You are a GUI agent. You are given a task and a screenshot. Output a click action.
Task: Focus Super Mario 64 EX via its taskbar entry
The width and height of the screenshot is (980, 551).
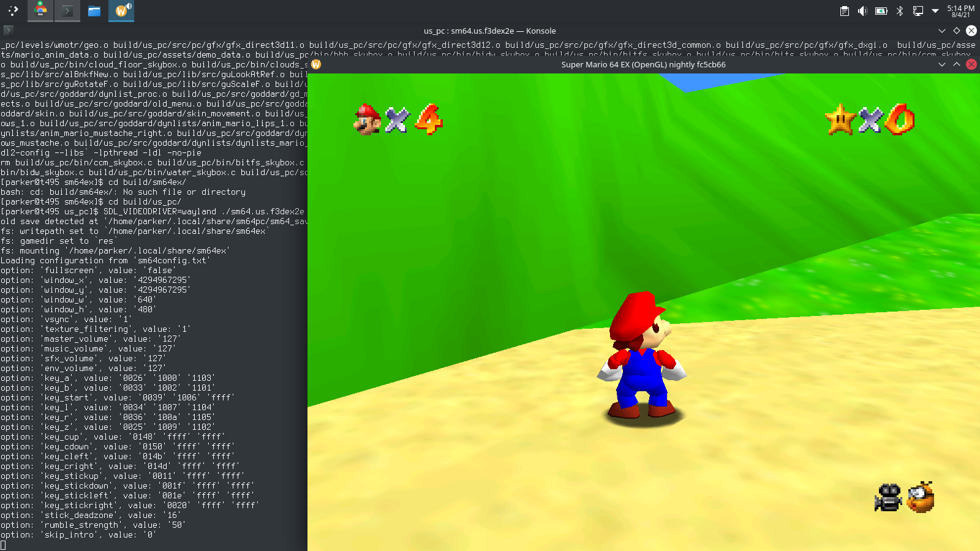[x=121, y=10]
